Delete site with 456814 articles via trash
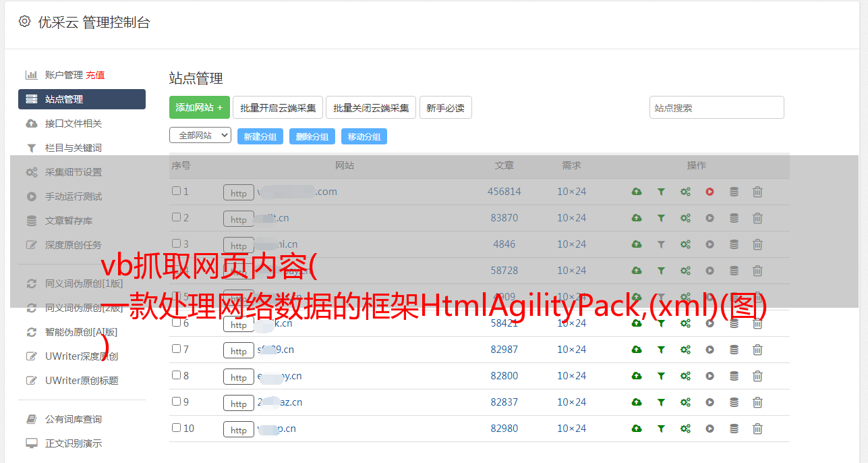 757,192
